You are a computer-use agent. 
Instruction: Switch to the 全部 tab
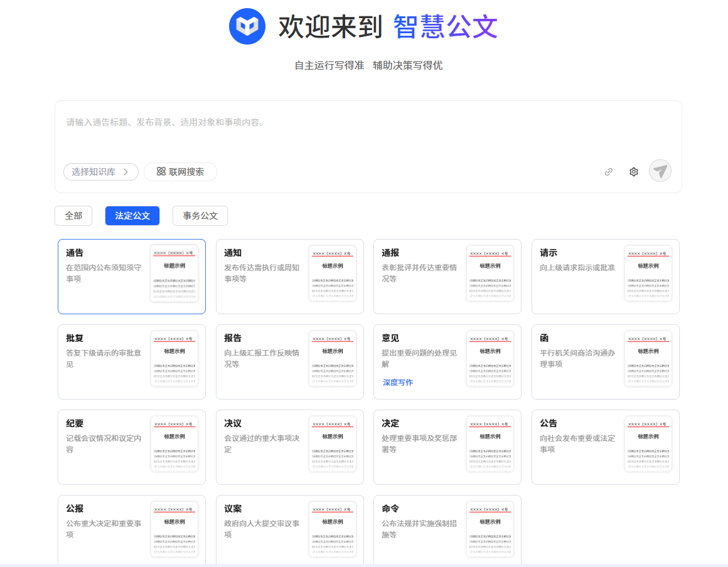coord(73,216)
